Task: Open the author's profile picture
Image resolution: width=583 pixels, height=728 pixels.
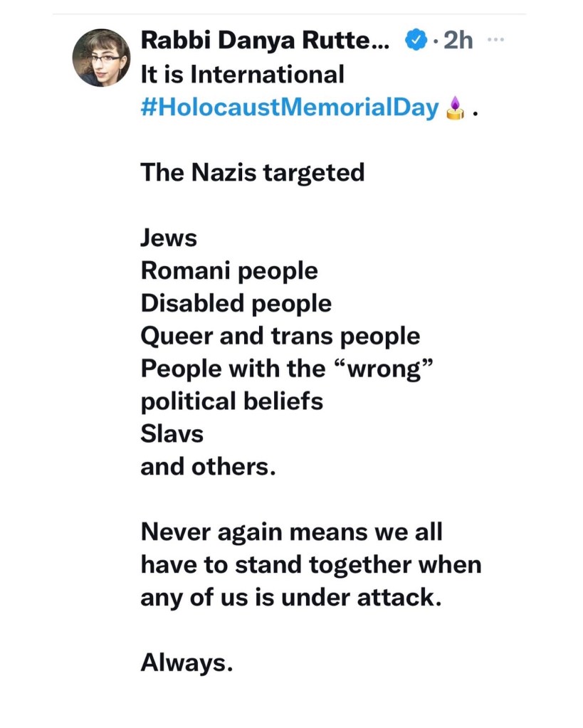Action: click(x=101, y=58)
